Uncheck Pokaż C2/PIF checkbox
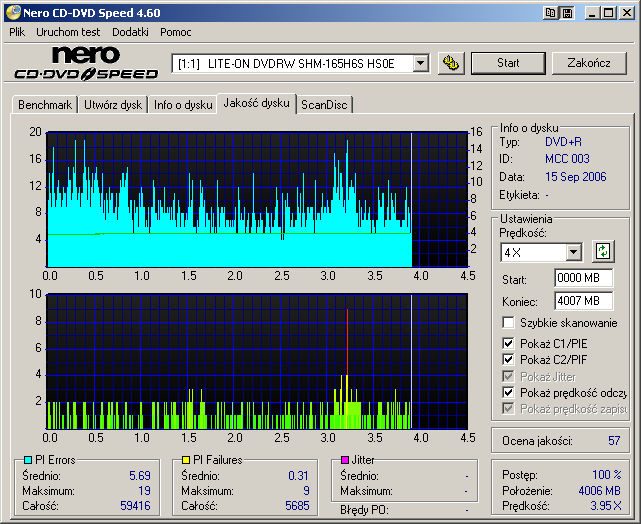The width and height of the screenshot is (641, 524). pyautogui.click(x=508, y=360)
